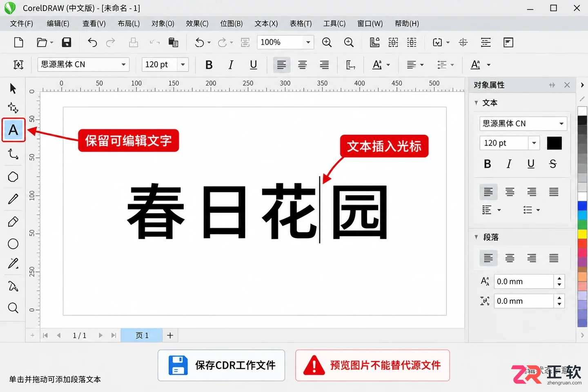Screen dimensions: 588x392
Task: Toggle full justify in 段落 section
Action: click(x=554, y=258)
